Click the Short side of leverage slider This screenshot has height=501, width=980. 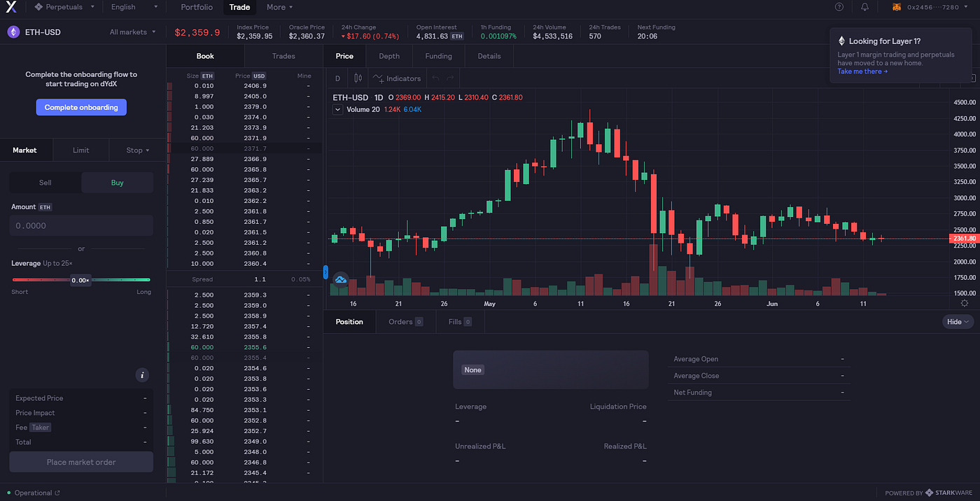20,292
